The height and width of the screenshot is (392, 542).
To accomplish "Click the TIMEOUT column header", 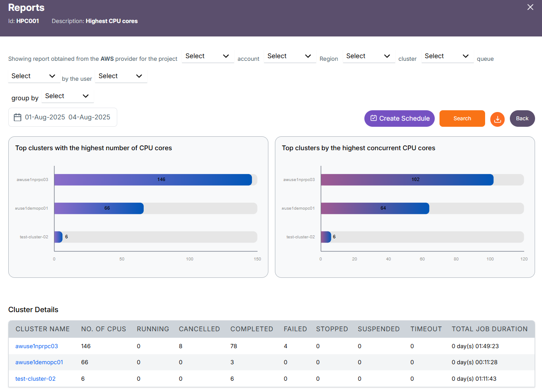I will pos(426,329).
